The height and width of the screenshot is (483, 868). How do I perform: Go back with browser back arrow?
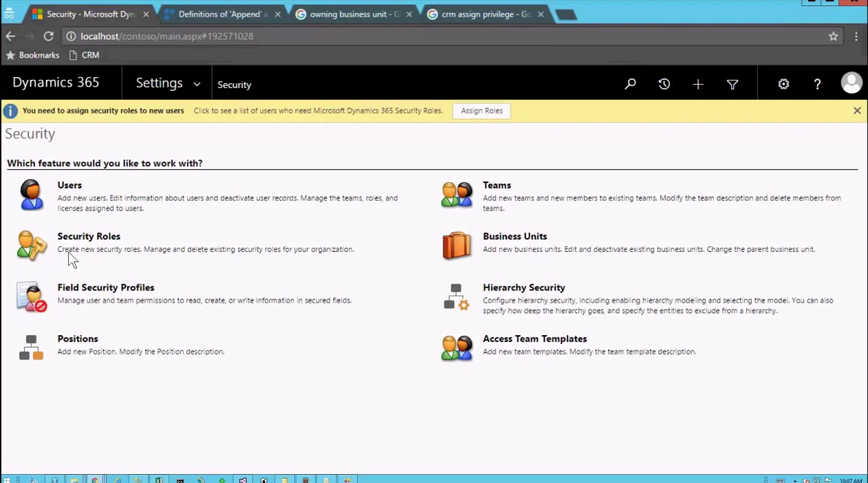pyautogui.click(x=10, y=36)
